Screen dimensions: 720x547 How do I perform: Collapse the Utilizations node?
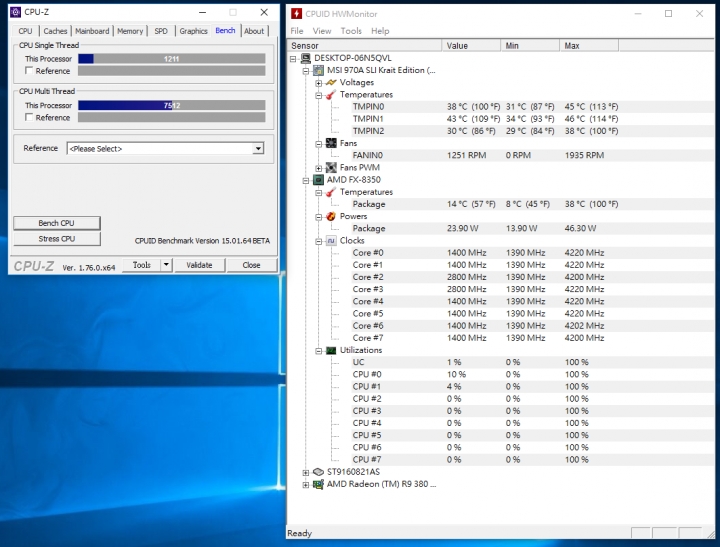coord(319,351)
